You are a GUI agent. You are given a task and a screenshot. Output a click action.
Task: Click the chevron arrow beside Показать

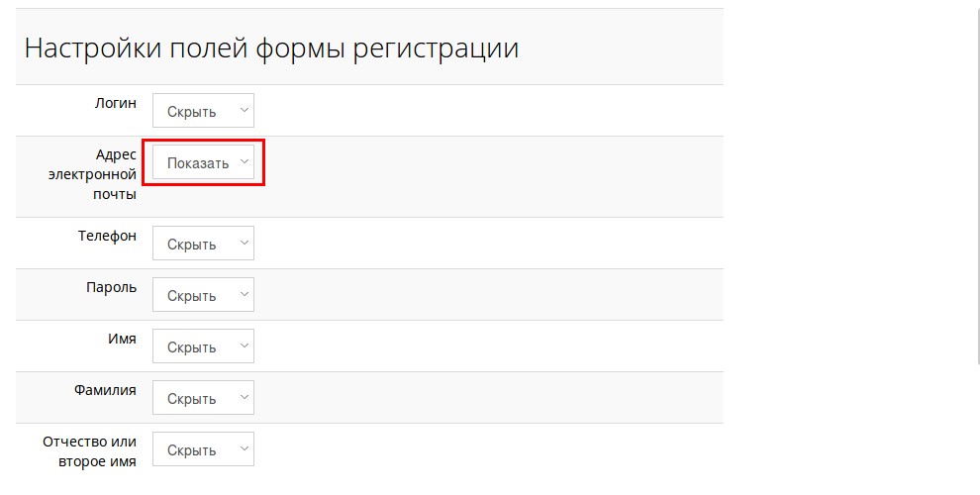pos(244,162)
